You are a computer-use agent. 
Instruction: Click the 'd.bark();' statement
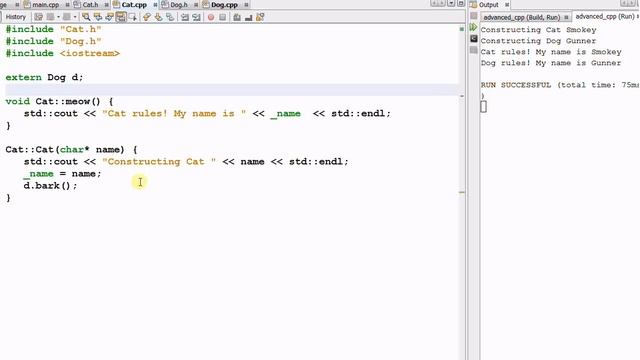click(50, 186)
